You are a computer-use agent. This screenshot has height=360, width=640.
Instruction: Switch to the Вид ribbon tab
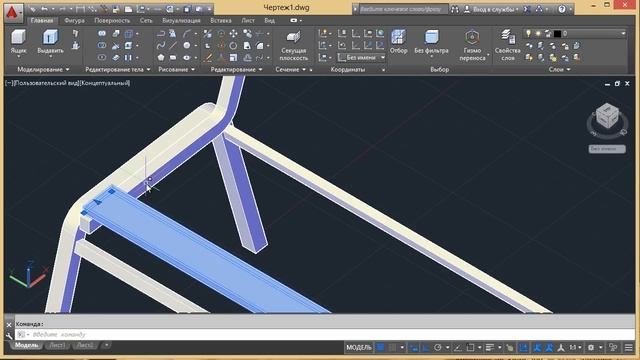point(269,20)
